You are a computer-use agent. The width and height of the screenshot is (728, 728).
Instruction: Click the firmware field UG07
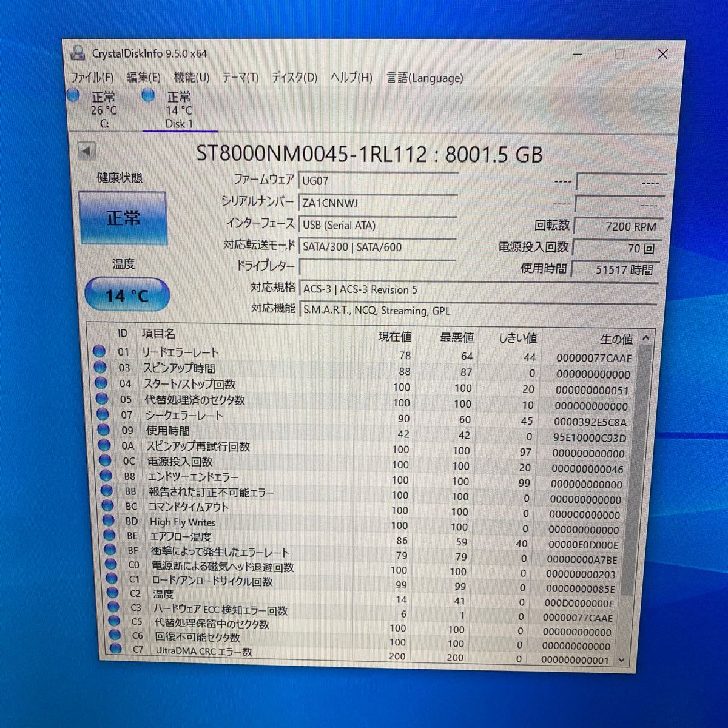tap(377, 181)
